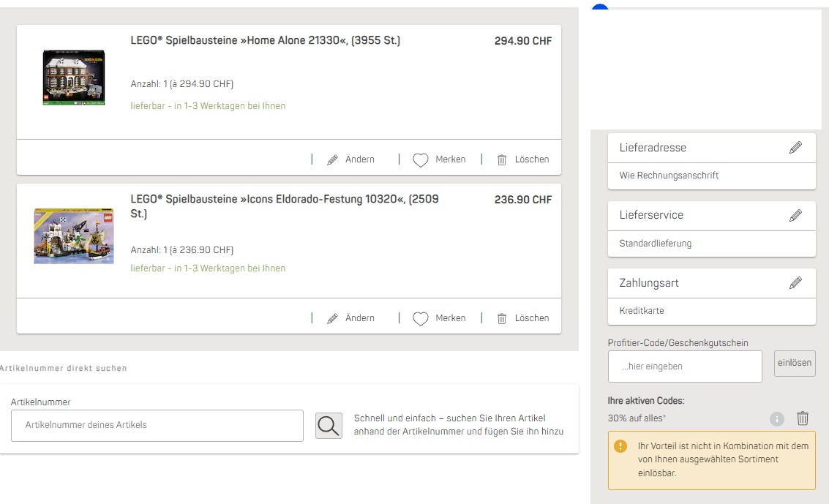Remove the active 30% auf alles code
The image size is (829, 504).
[803, 418]
